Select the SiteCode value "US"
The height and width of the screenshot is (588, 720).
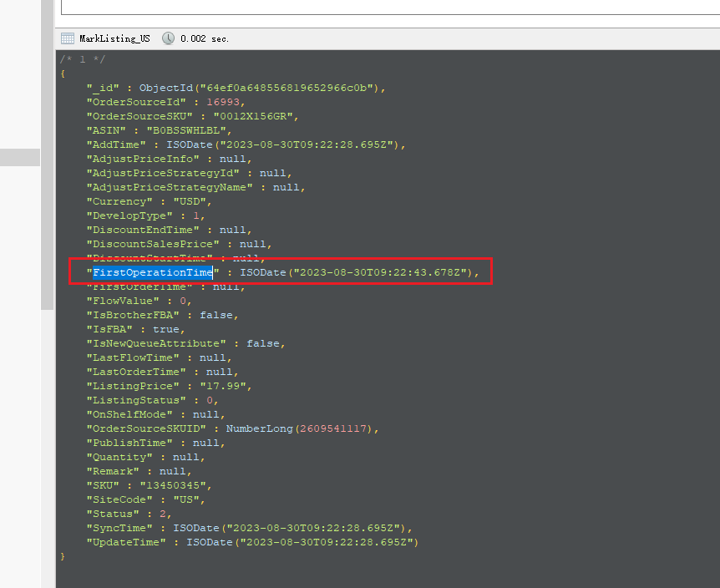coord(186,499)
